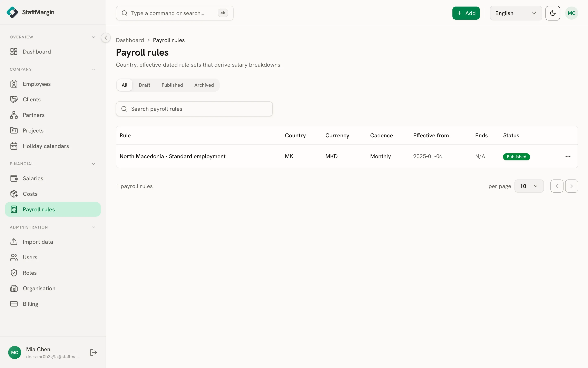The width and height of the screenshot is (588, 368).
Task: Click the Country column header
Action: tap(295, 136)
